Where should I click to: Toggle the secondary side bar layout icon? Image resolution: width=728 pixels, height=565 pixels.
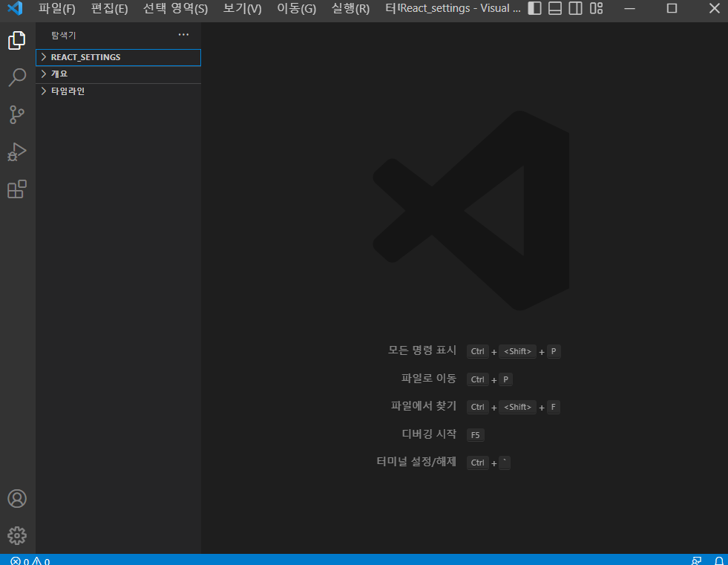click(x=575, y=8)
